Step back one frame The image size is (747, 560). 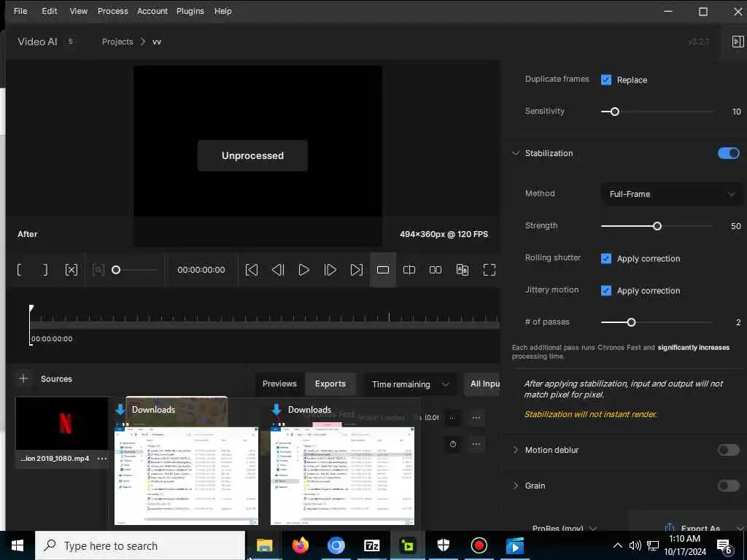(278, 270)
